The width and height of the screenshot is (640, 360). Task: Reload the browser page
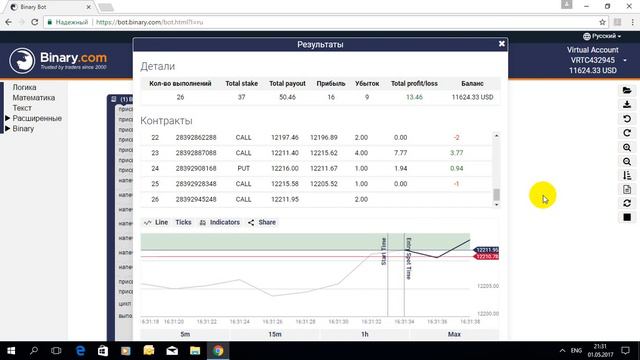click(35, 22)
